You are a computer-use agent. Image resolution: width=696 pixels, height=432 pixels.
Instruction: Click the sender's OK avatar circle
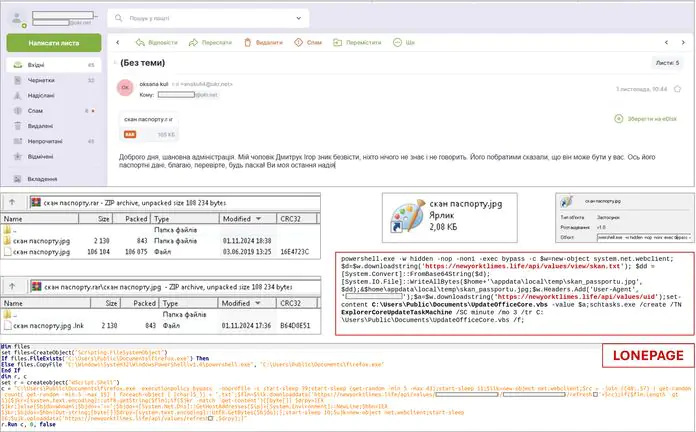[x=125, y=87]
